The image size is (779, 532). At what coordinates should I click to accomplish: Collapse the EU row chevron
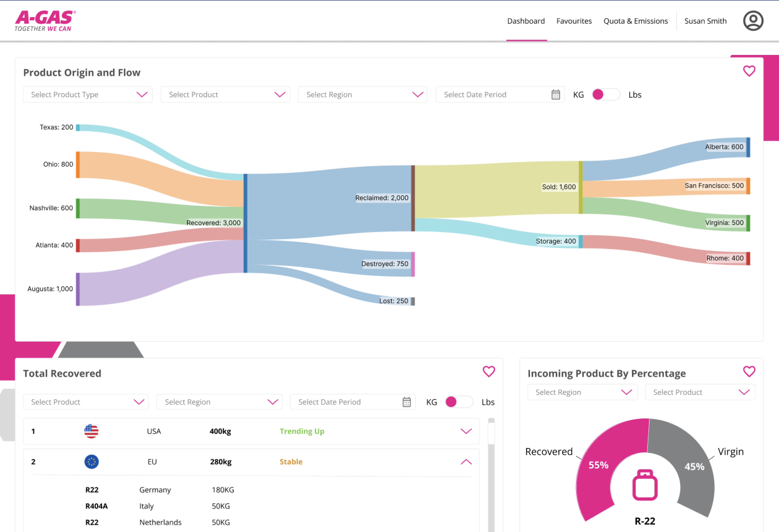pyautogui.click(x=466, y=462)
